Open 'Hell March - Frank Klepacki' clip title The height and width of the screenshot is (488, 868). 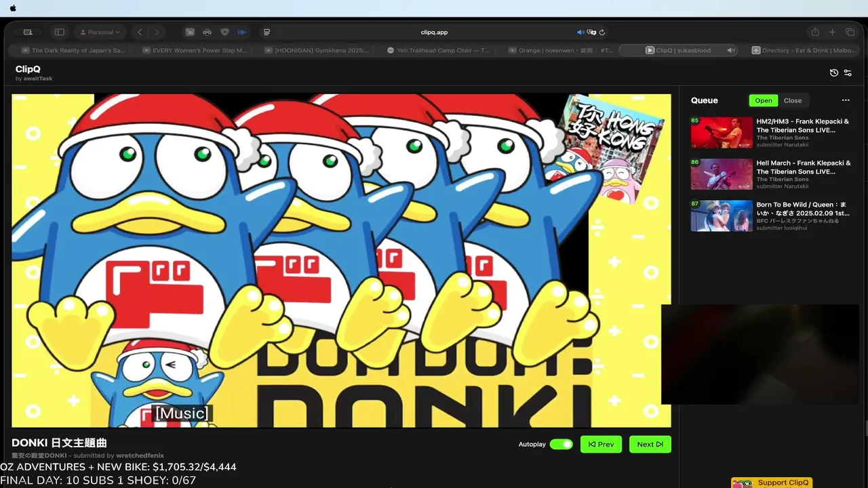click(804, 167)
